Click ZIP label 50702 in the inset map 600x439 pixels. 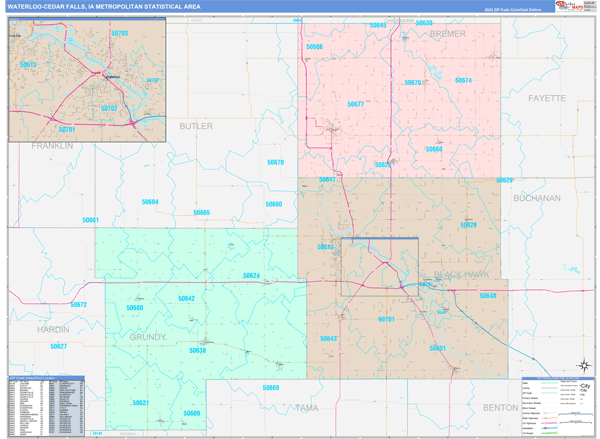pyautogui.click(x=109, y=108)
